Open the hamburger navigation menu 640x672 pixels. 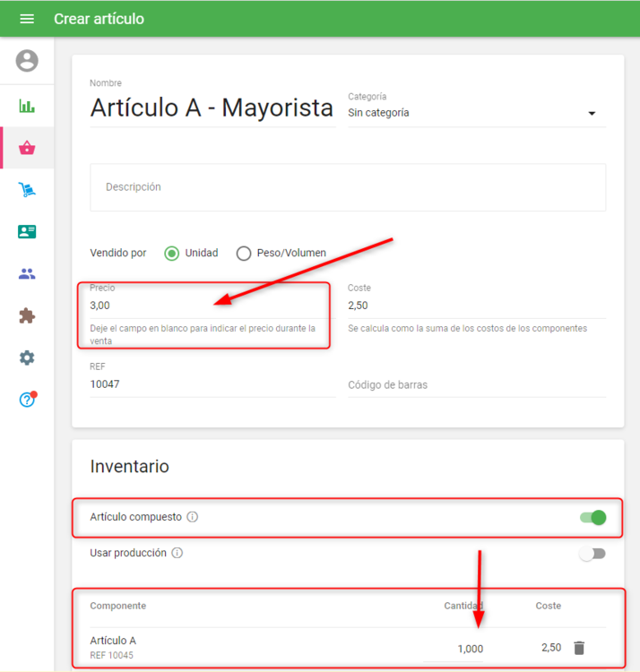click(27, 19)
